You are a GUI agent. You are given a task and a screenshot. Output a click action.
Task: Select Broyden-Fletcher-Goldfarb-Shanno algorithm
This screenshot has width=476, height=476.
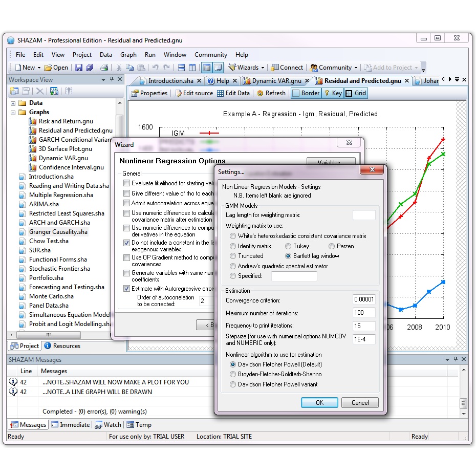(233, 374)
